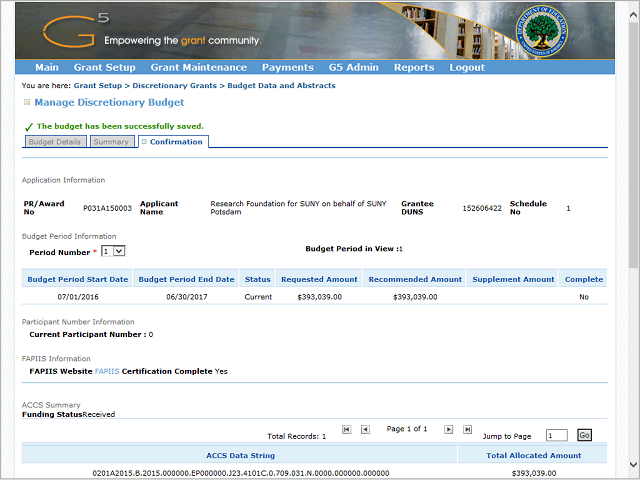Click the Department of Education seal
The height and width of the screenshot is (480, 640).
click(x=541, y=31)
